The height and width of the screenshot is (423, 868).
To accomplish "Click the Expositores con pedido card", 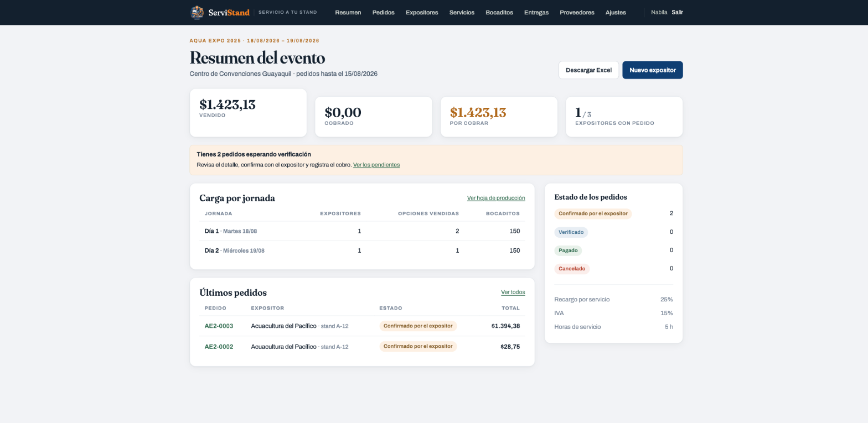I will [624, 117].
